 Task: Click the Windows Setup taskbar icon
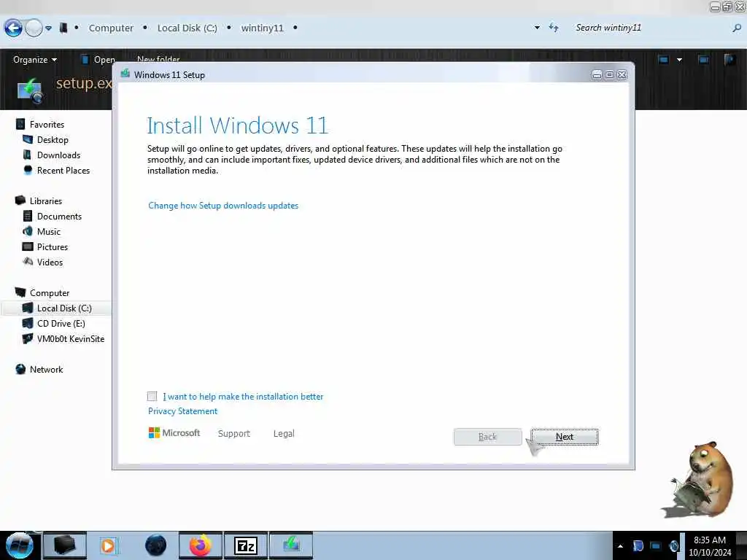click(x=291, y=545)
